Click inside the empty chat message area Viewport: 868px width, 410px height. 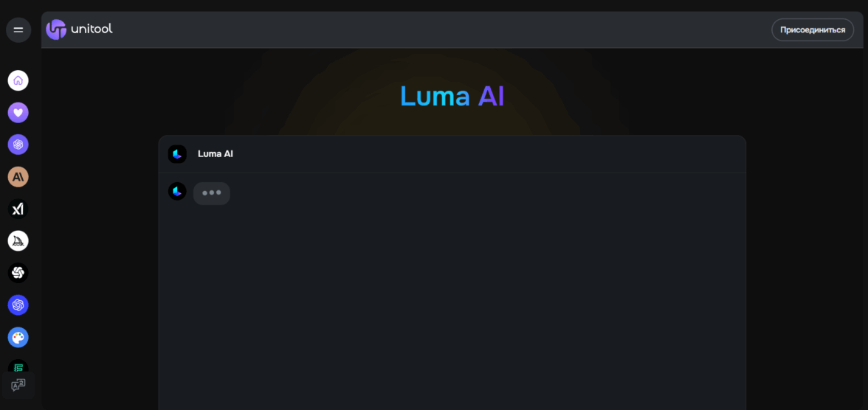452,310
